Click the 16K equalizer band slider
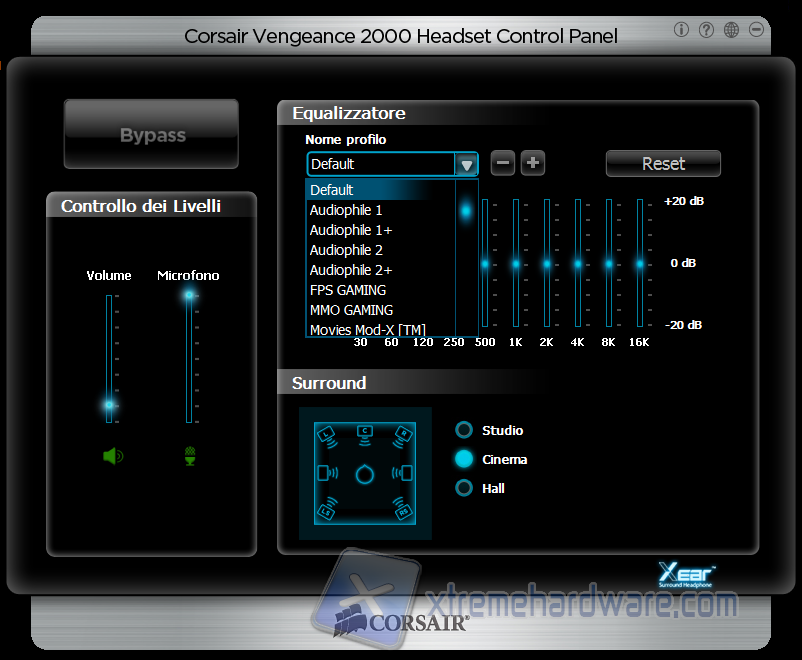This screenshot has height=660, width=802. click(x=640, y=264)
